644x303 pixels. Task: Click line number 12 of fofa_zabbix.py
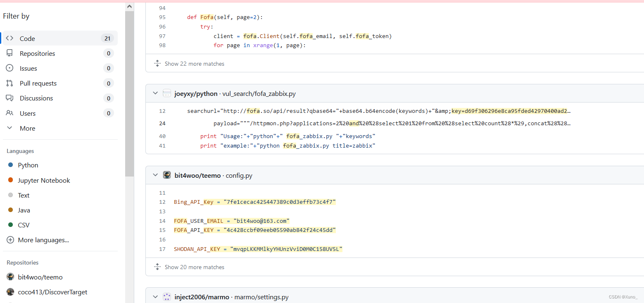point(162,111)
